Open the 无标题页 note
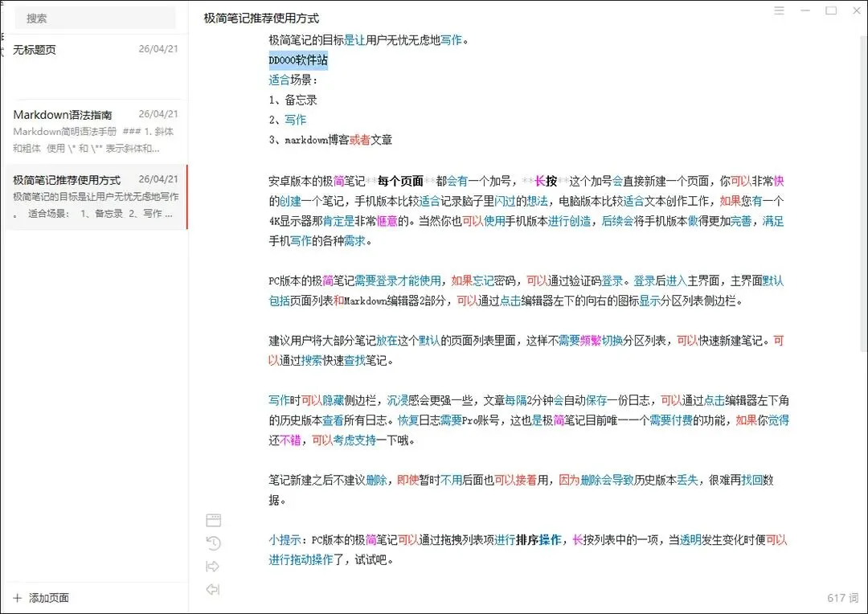The width and height of the screenshot is (868, 614). pyautogui.click(x=95, y=67)
